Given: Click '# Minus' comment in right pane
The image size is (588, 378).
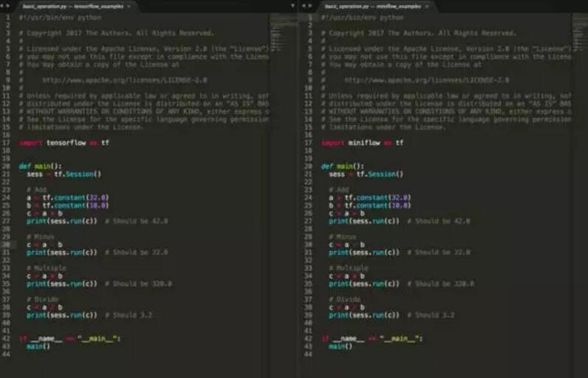Looking at the screenshot, I should click(x=343, y=236).
